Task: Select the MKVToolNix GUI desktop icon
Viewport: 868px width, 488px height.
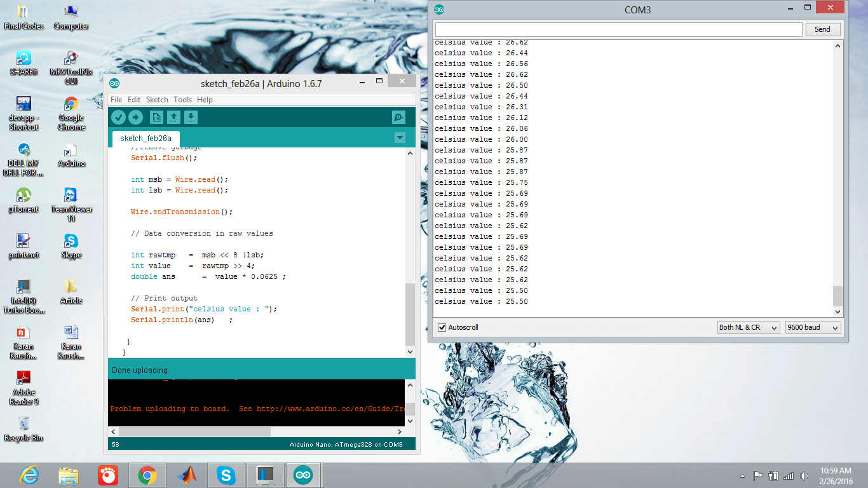Action: click(71, 68)
